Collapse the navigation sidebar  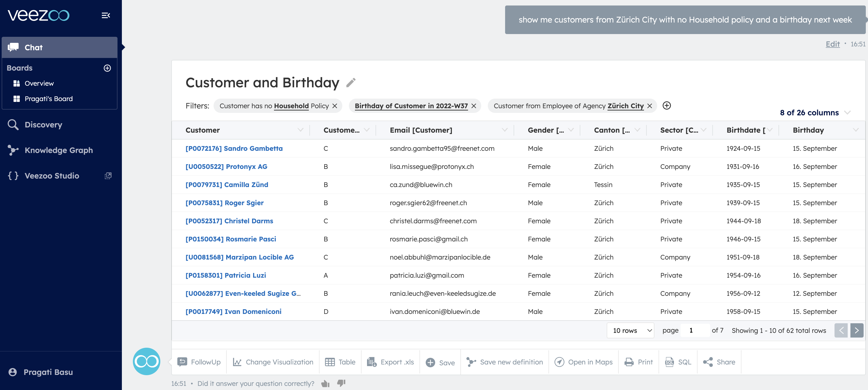point(106,15)
